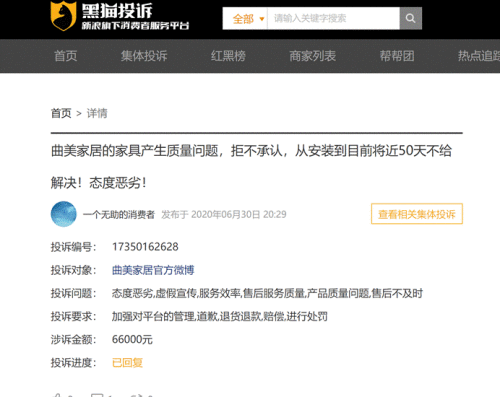The width and height of the screenshot is (500, 397).
Task: Select the complaint number 17350162628
Action: click(x=145, y=247)
